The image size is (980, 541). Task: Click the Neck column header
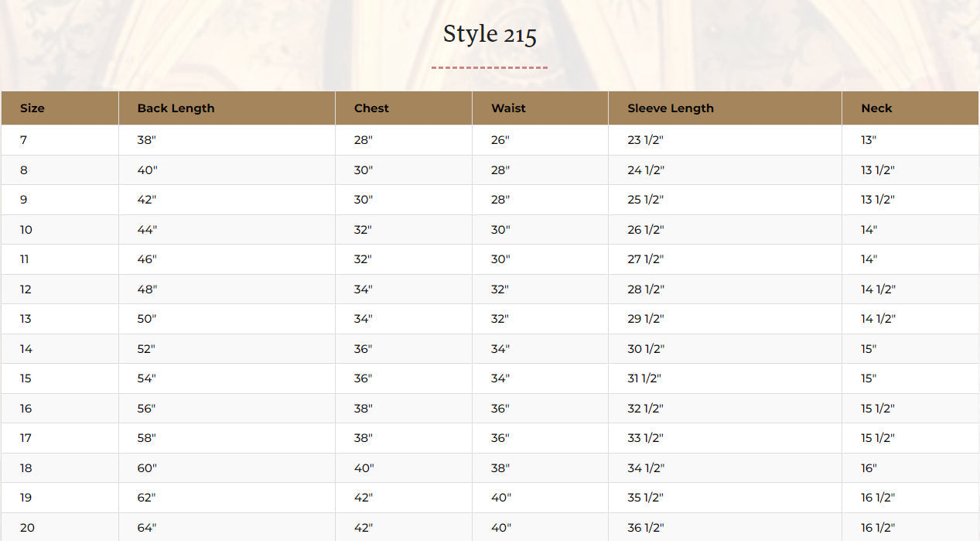click(x=876, y=108)
